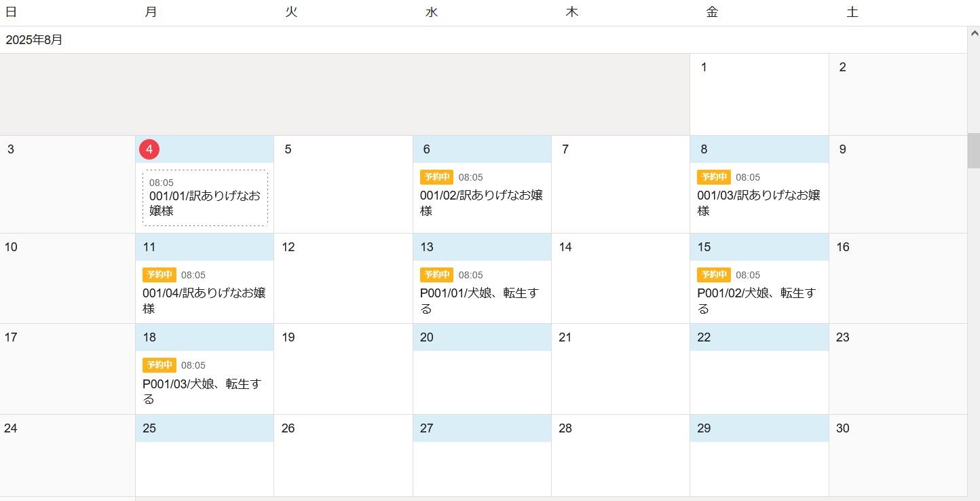
Task: Click the 予約中 badge on August 8
Action: [713, 177]
